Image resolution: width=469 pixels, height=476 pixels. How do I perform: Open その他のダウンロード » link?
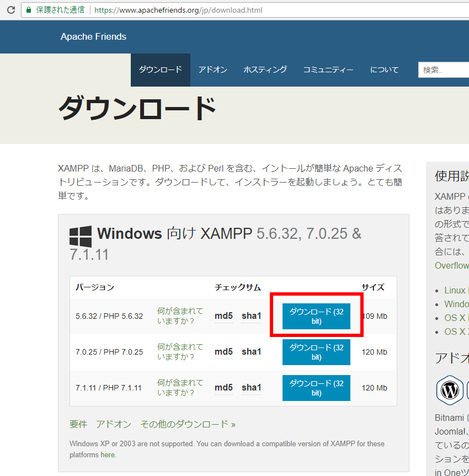coord(188,424)
